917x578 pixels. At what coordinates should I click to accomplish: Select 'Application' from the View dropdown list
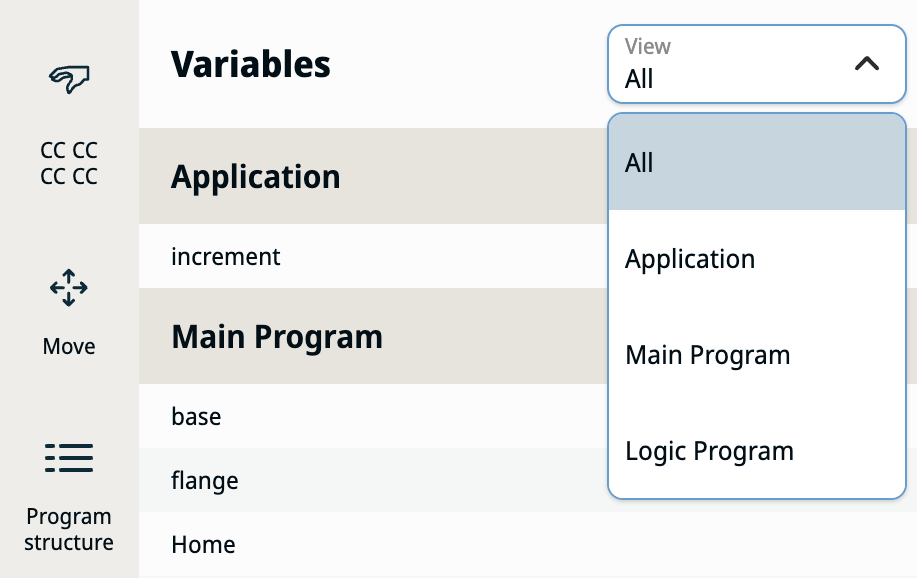(757, 258)
